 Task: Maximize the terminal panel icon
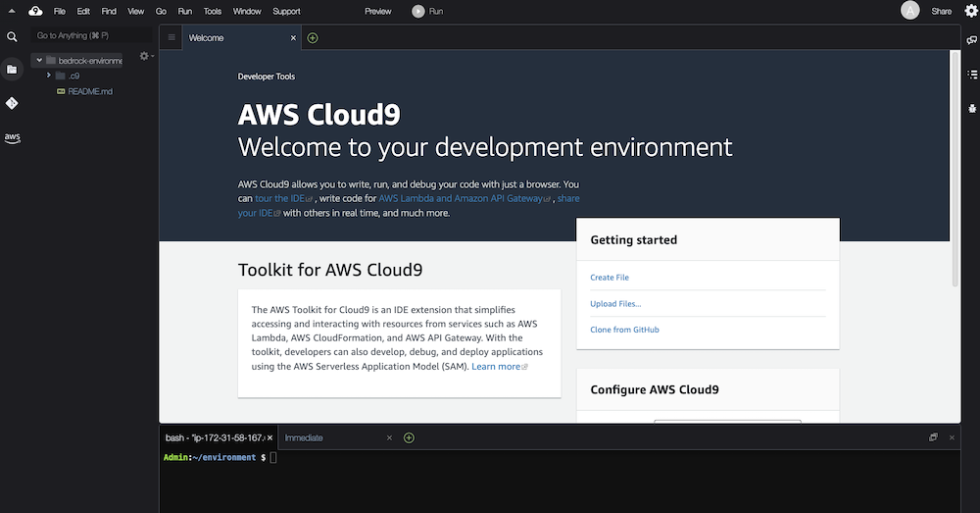(933, 437)
